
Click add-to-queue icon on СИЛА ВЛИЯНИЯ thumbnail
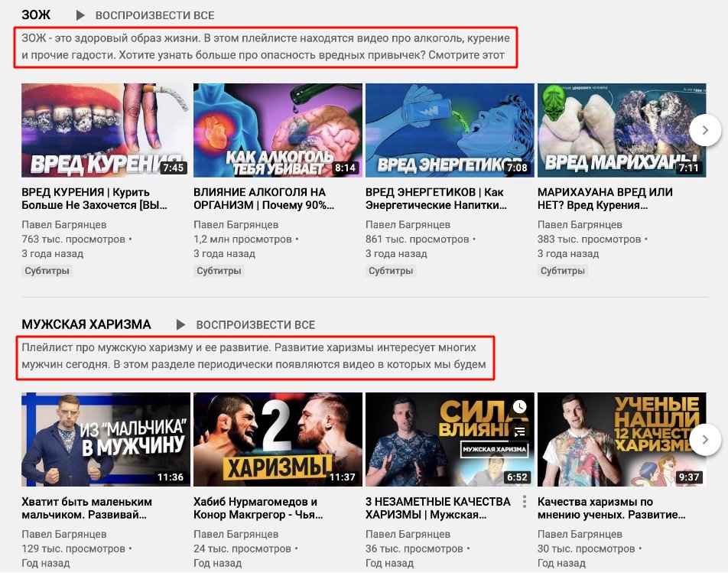pyautogui.click(x=520, y=431)
